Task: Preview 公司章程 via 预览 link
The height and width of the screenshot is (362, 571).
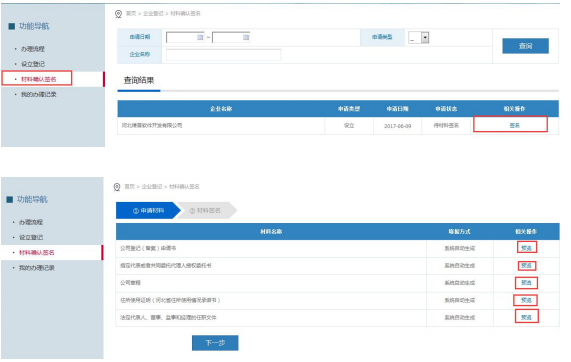Action: tap(527, 283)
